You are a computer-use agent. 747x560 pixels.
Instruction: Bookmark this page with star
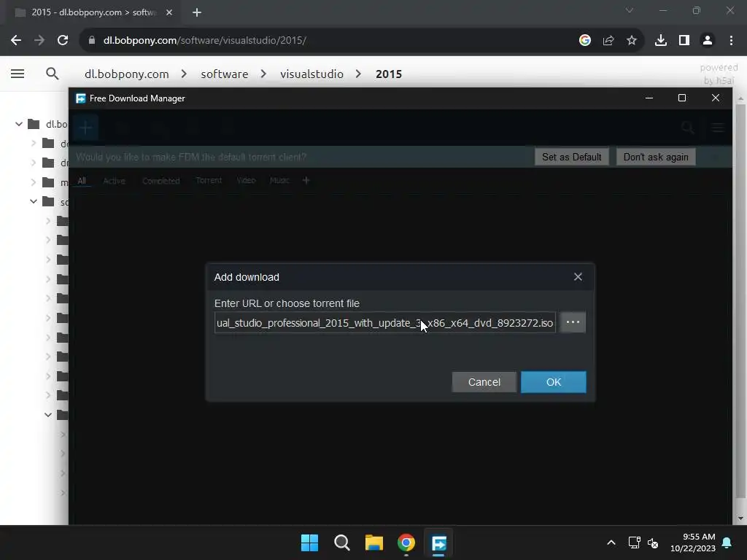(x=632, y=40)
